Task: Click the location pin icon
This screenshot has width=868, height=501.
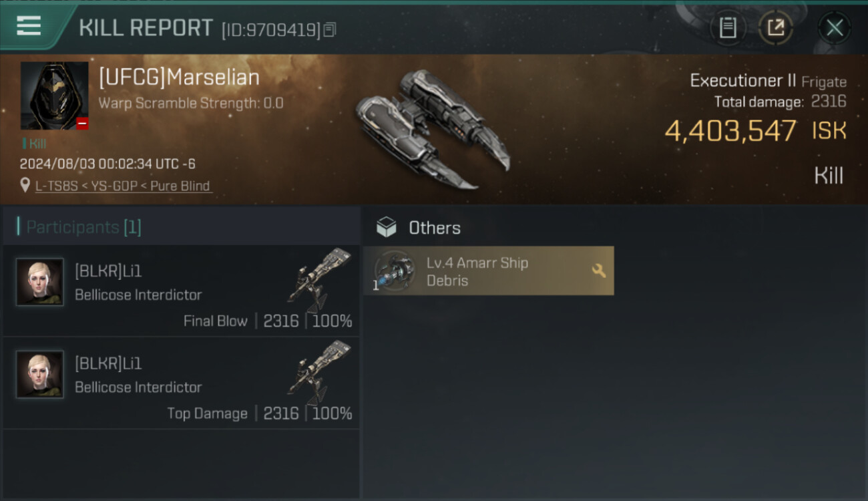Action: point(25,186)
